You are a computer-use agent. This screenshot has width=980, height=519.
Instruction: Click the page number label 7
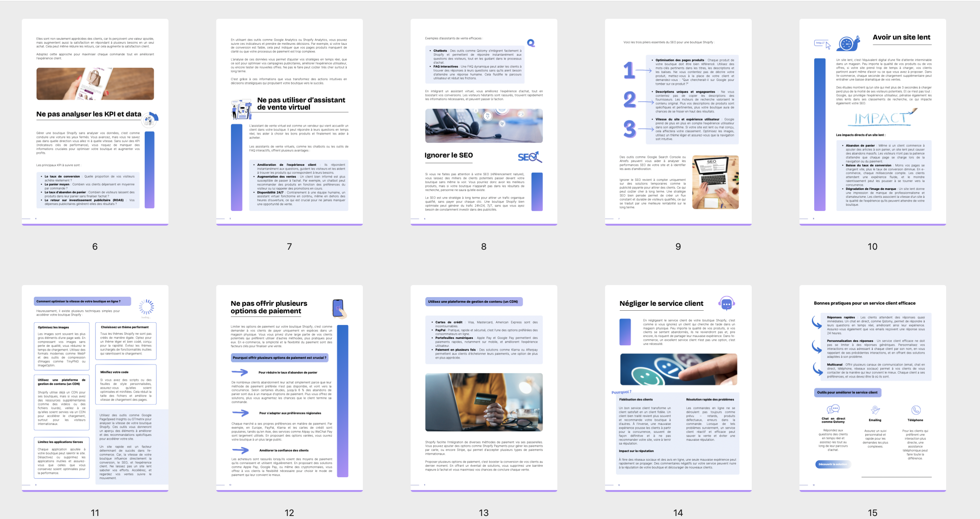click(x=289, y=247)
